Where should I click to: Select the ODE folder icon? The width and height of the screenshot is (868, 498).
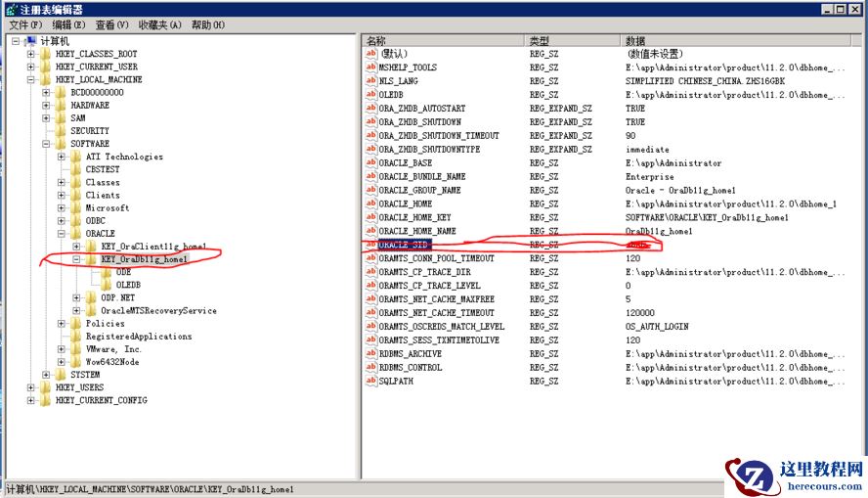point(107,272)
